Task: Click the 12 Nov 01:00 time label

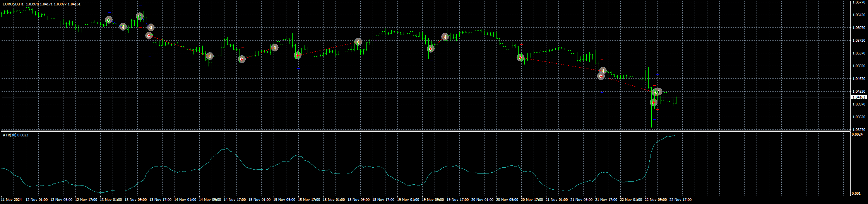Action: [36, 200]
